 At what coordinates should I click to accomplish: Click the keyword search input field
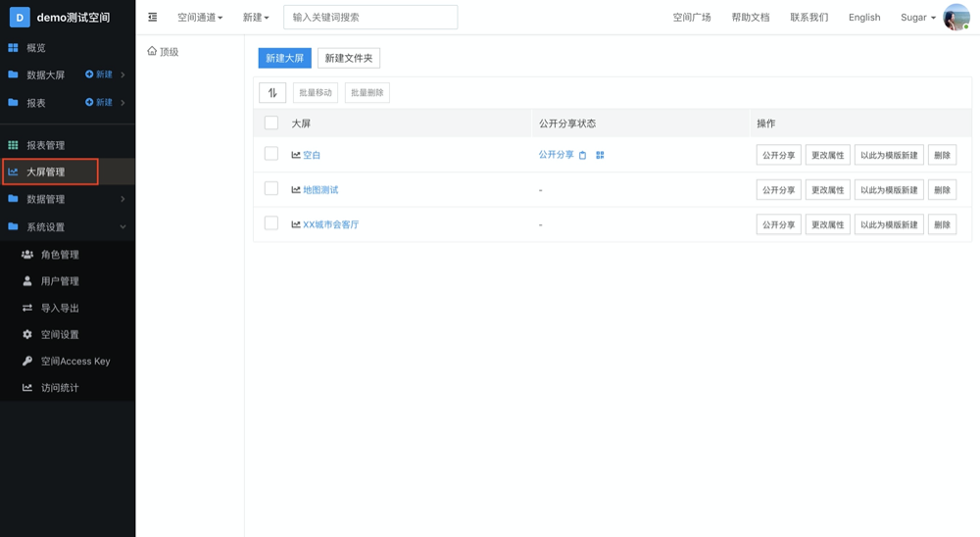point(370,18)
